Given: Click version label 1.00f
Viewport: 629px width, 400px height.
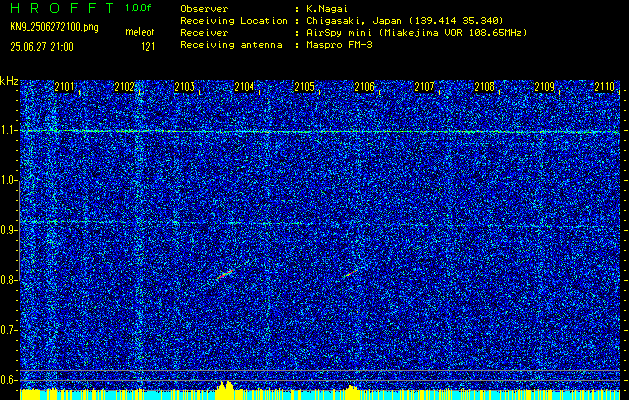Looking at the screenshot, I should [138, 8].
